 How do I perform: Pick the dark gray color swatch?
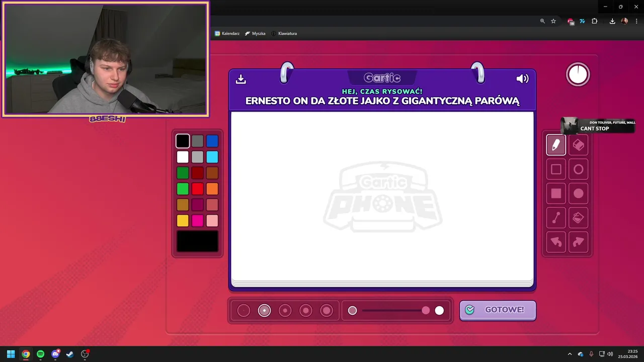[x=197, y=141]
